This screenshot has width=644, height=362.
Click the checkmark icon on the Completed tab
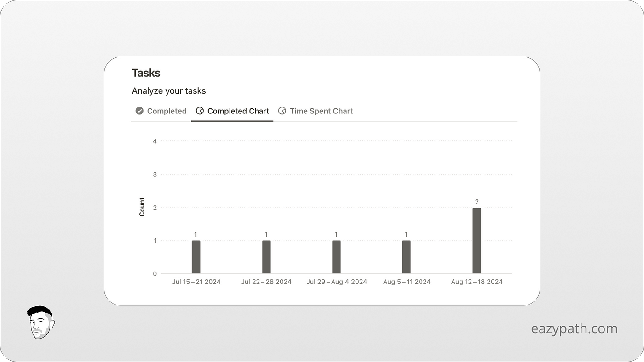click(139, 111)
